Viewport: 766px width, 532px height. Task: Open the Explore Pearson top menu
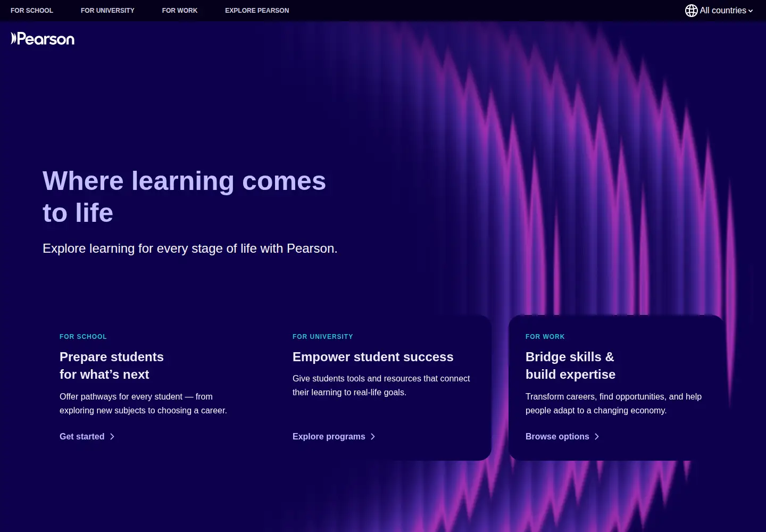tap(257, 11)
